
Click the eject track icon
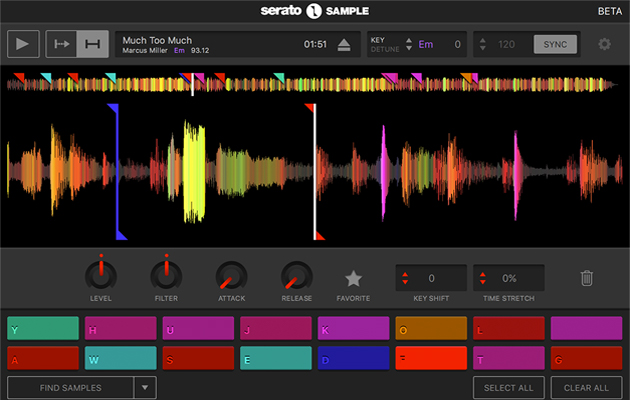(x=343, y=44)
